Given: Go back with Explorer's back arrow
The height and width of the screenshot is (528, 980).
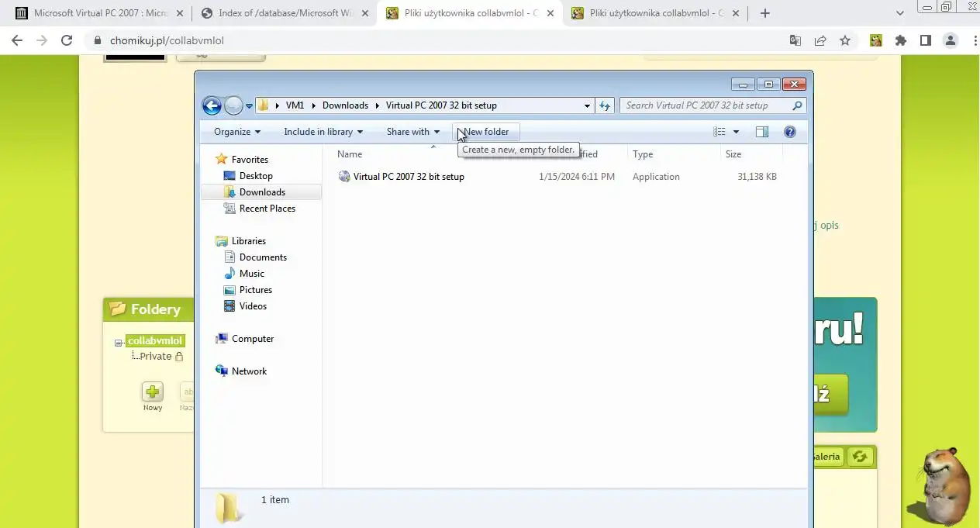Looking at the screenshot, I should [x=212, y=106].
